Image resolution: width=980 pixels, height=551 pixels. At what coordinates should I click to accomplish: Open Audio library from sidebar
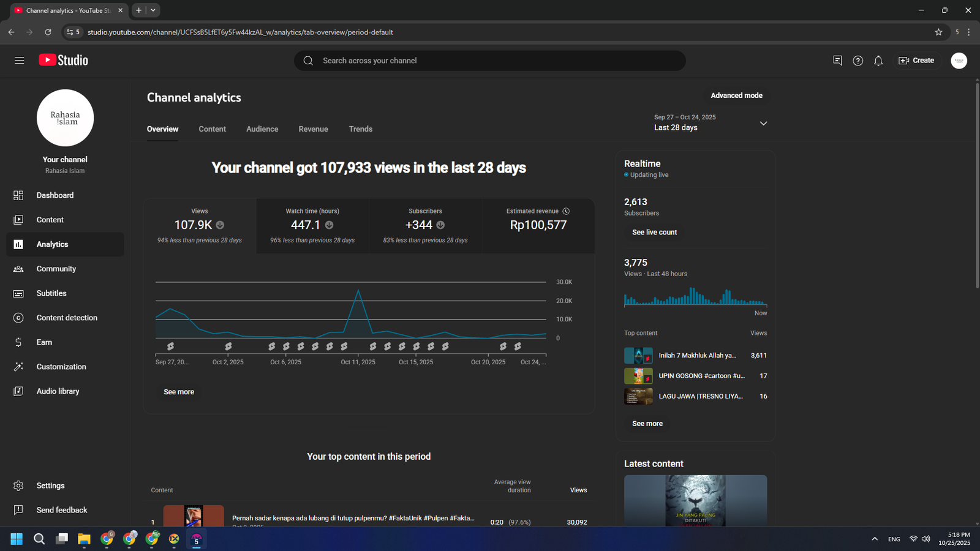(58, 391)
